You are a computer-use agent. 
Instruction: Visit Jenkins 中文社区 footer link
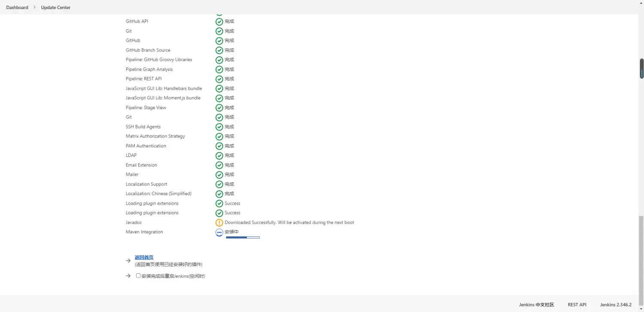537,305
